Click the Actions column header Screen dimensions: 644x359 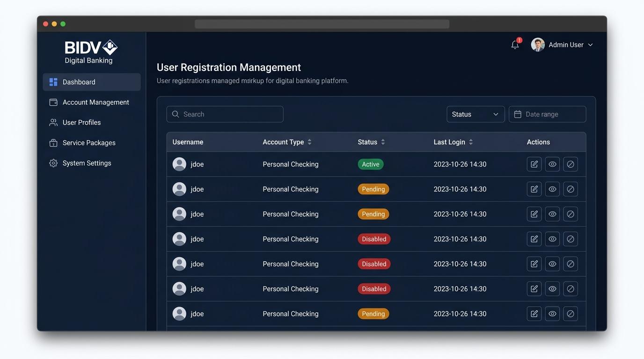coord(538,142)
